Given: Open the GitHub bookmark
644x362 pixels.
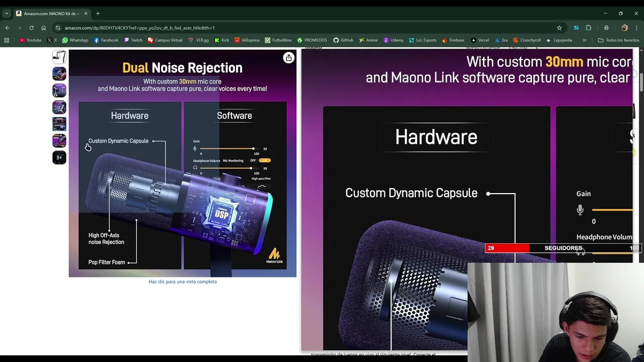Looking at the screenshot, I should pos(343,40).
